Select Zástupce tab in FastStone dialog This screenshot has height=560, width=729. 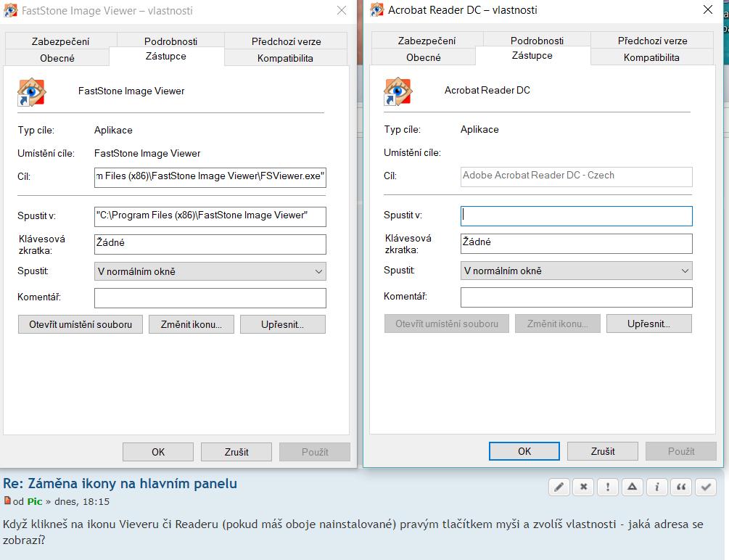pyautogui.click(x=166, y=57)
